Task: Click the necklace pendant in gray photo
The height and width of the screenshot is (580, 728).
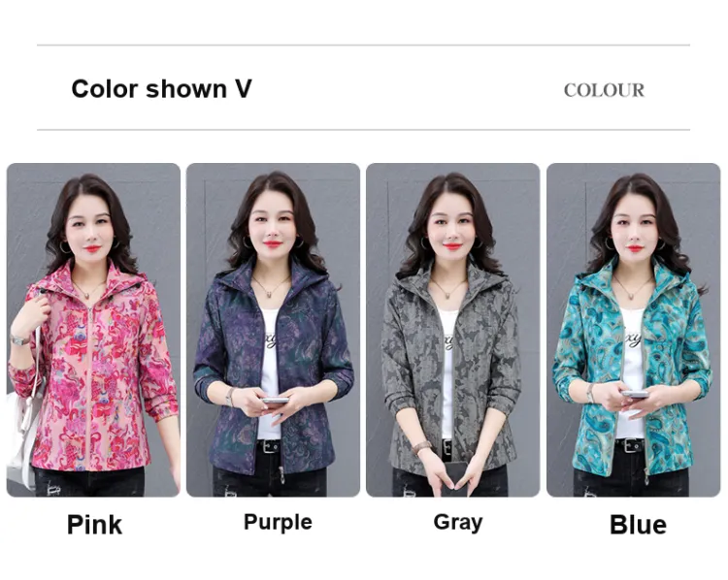Action: click(446, 295)
